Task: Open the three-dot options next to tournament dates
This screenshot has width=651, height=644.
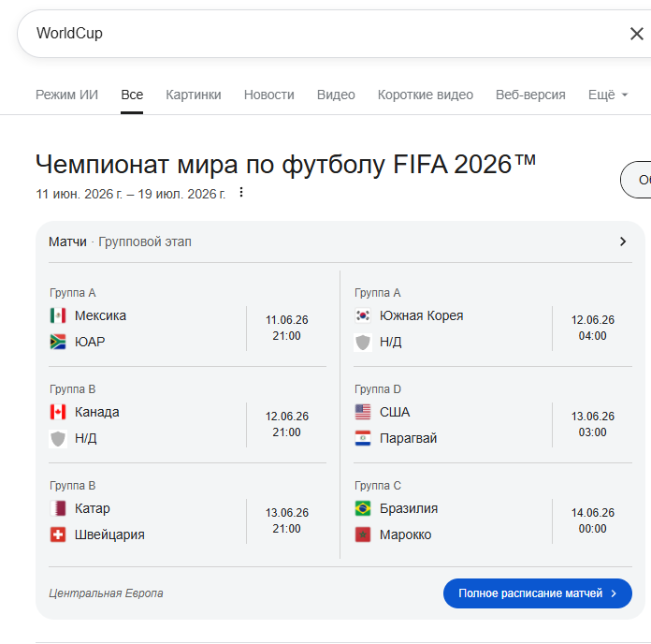Action: coord(241,193)
